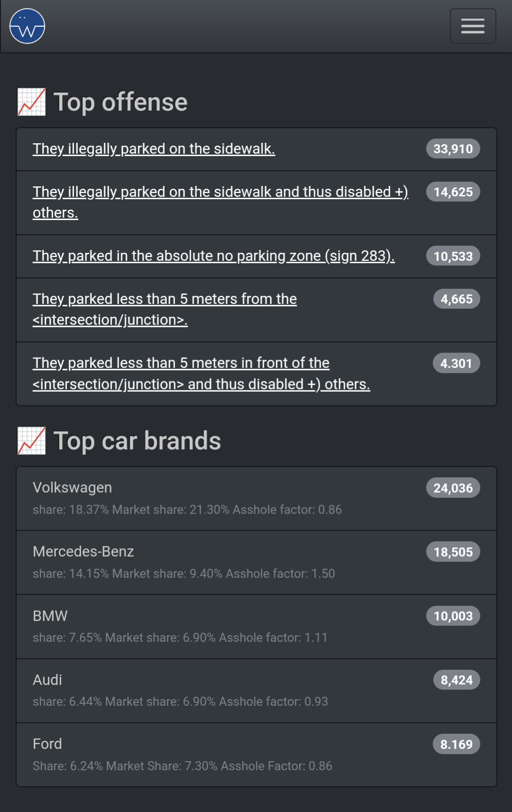The width and height of the screenshot is (512, 812).
Task: Open "illegally parked on the sidewalk" link
Action: click(x=154, y=149)
